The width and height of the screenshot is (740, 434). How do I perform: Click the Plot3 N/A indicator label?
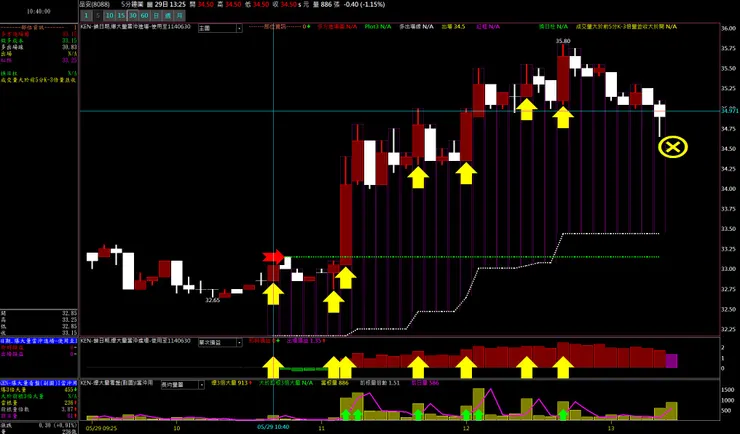click(378, 26)
